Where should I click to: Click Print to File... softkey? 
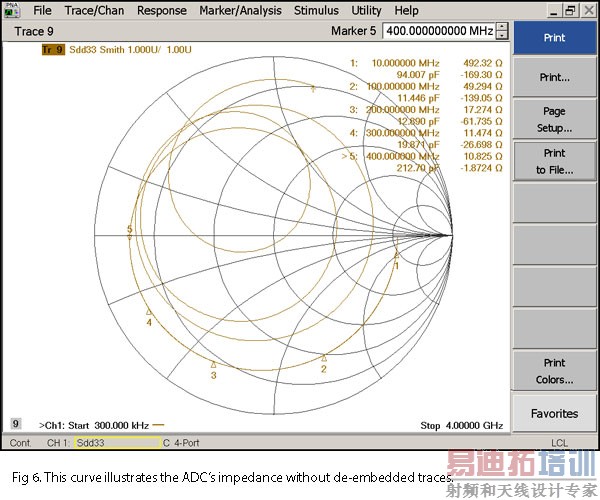[x=554, y=161]
